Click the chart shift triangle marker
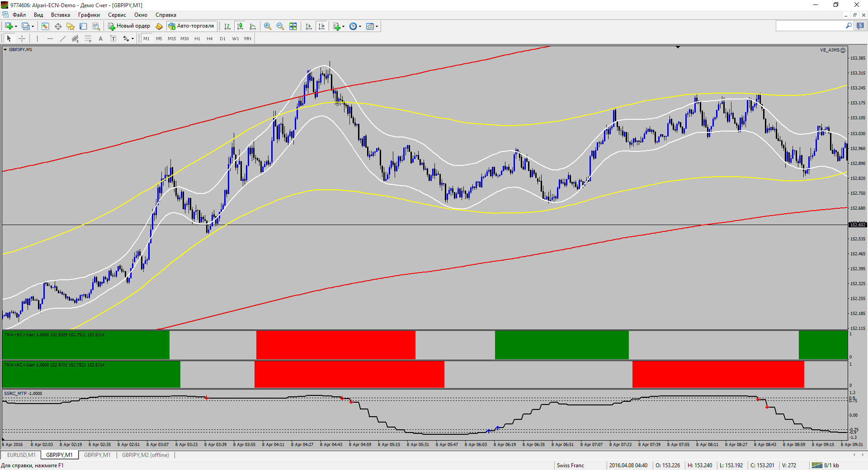Screen dimensions: 868x470 [x=678, y=47]
